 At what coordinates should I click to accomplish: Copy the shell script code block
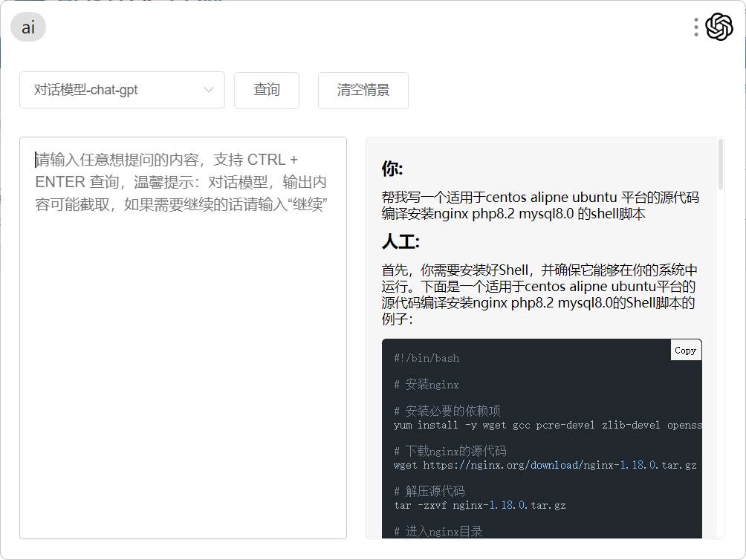[685, 350]
